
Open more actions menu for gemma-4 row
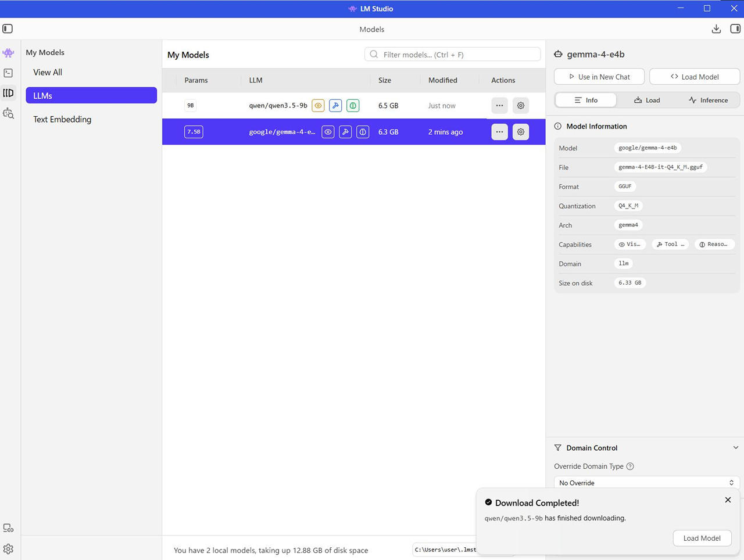pyautogui.click(x=499, y=132)
